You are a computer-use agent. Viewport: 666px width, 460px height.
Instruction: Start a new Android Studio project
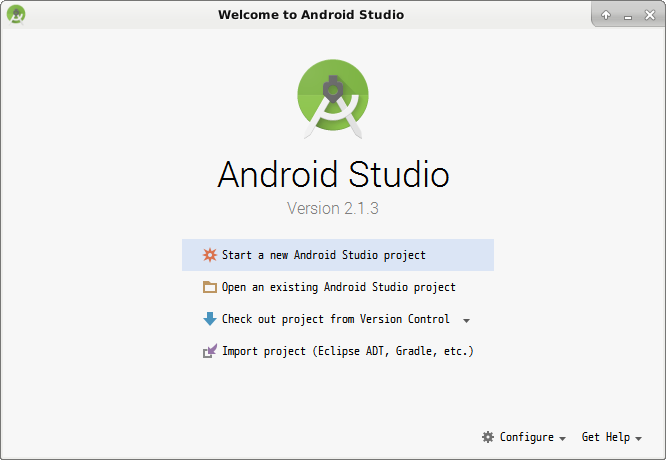(323, 255)
